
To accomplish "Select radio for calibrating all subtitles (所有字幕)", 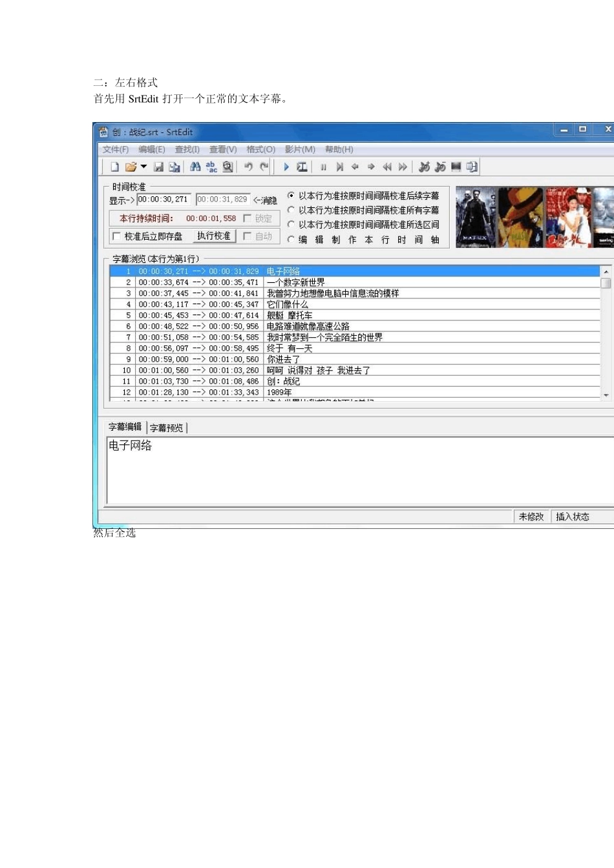I will pos(291,210).
